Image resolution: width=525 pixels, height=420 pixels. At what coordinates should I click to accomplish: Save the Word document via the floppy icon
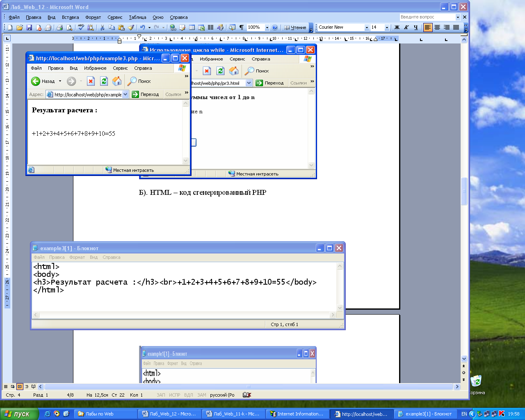click(29, 27)
